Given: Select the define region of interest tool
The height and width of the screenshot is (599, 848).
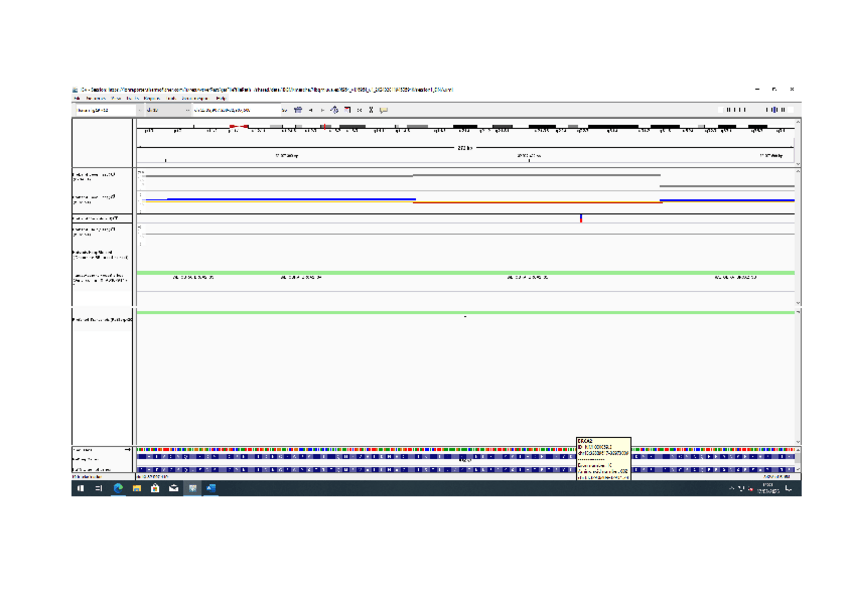Looking at the screenshot, I should coord(347,110).
